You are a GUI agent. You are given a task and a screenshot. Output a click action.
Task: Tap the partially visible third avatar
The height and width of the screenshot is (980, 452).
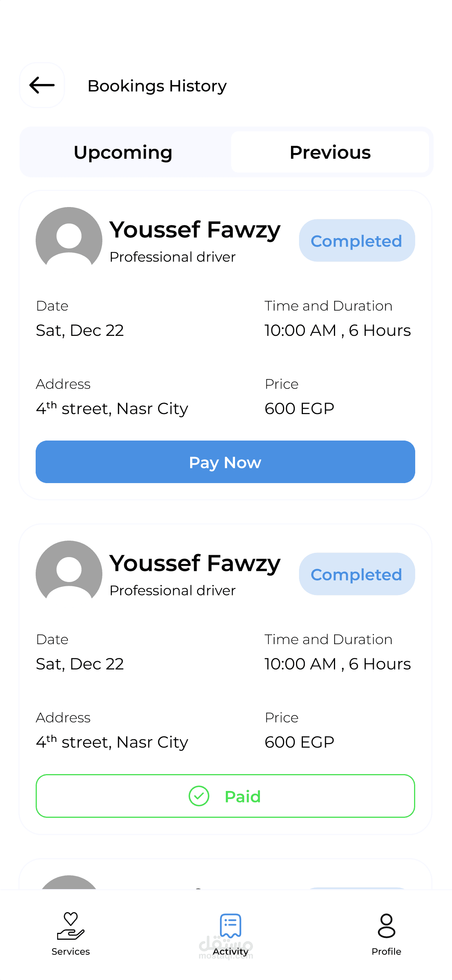coord(69,882)
